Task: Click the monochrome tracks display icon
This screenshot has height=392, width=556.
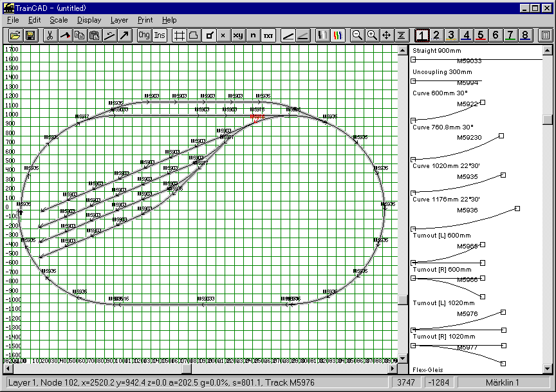Action: 322,35
